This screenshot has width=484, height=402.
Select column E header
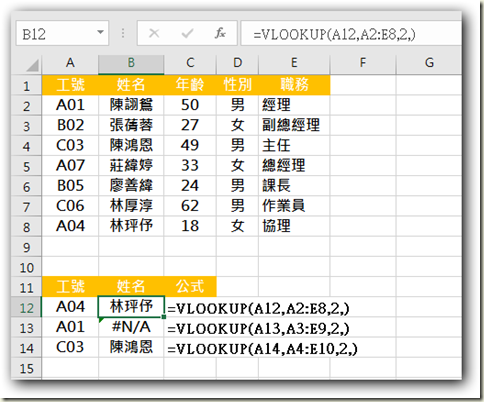coord(294,63)
